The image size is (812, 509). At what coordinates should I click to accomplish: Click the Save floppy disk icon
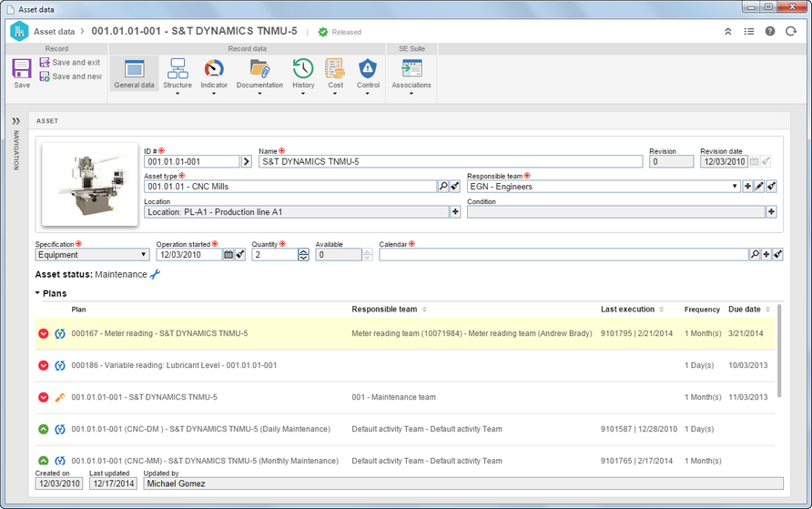(x=22, y=68)
